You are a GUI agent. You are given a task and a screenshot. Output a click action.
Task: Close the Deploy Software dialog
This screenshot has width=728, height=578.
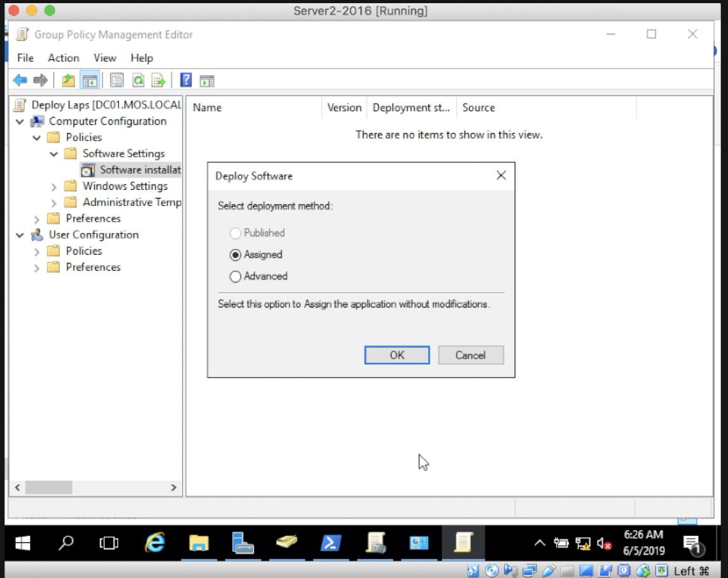[x=501, y=176]
